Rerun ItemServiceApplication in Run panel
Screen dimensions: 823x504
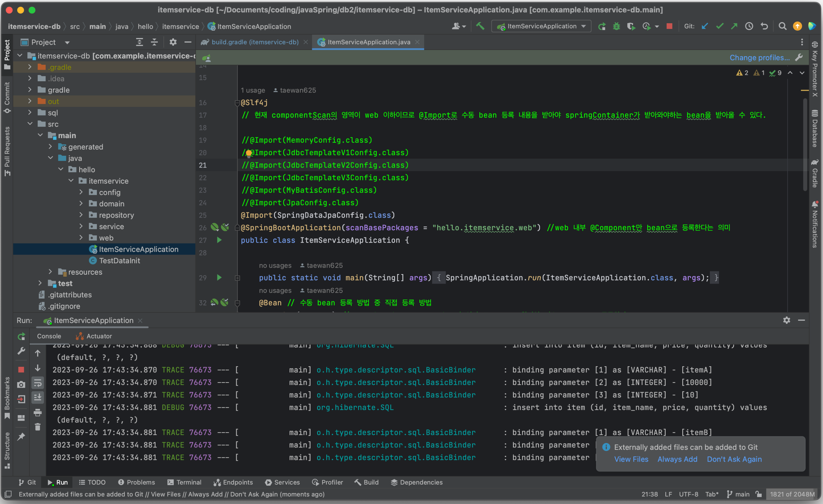[21, 336]
